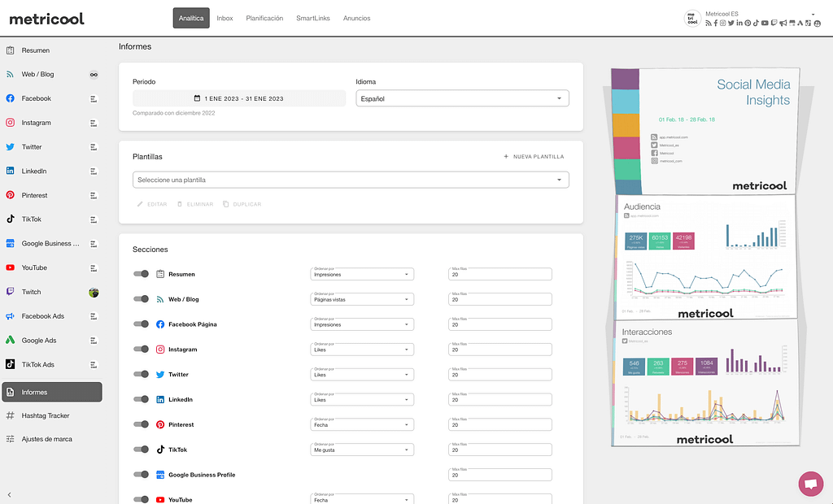
Task: Collapse the sidebar with the arrow icon
Action: 10,494
